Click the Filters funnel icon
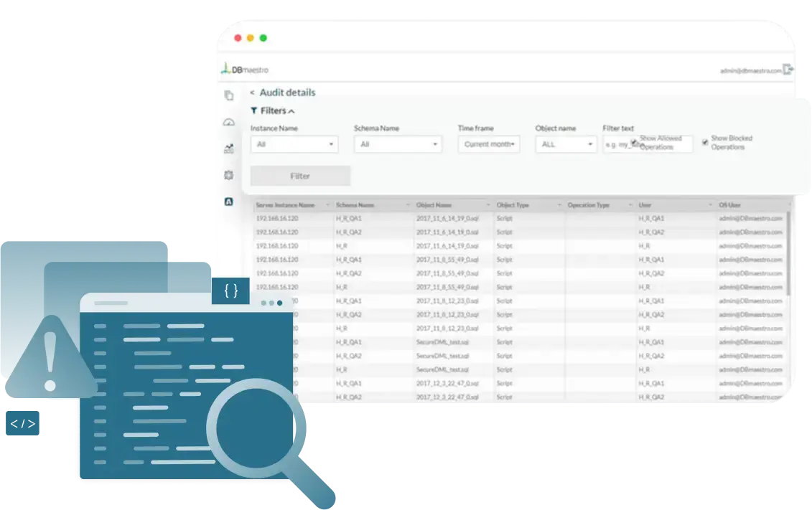This screenshot has width=812, height=510. (x=253, y=110)
